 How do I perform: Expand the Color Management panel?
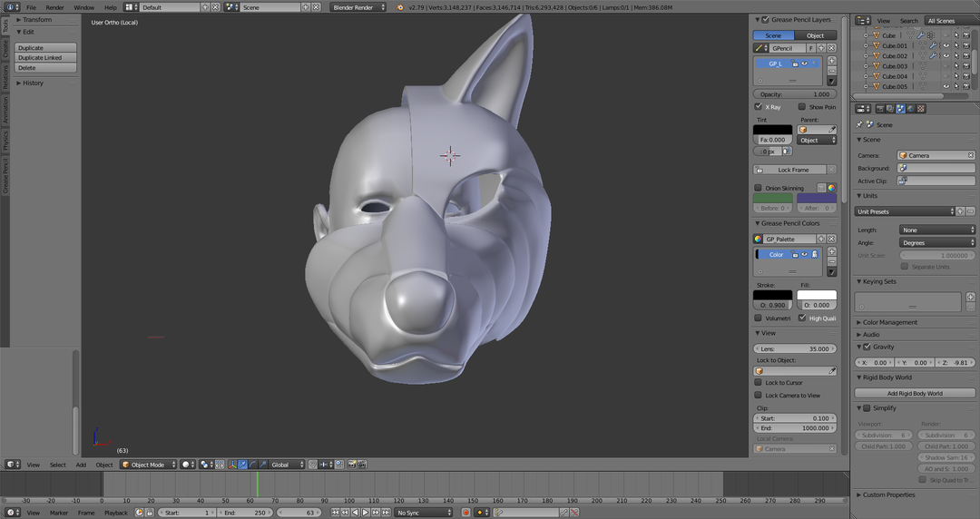pyautogui.click(x=889, y=322)
